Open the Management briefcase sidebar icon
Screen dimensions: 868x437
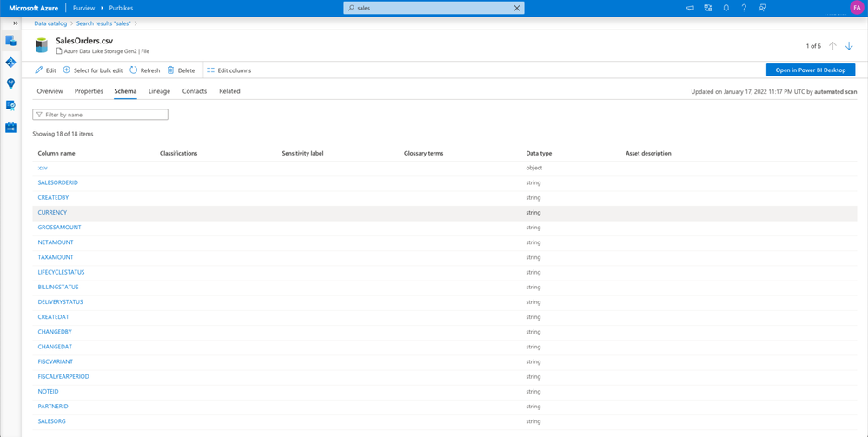click(x=10, y=128)
